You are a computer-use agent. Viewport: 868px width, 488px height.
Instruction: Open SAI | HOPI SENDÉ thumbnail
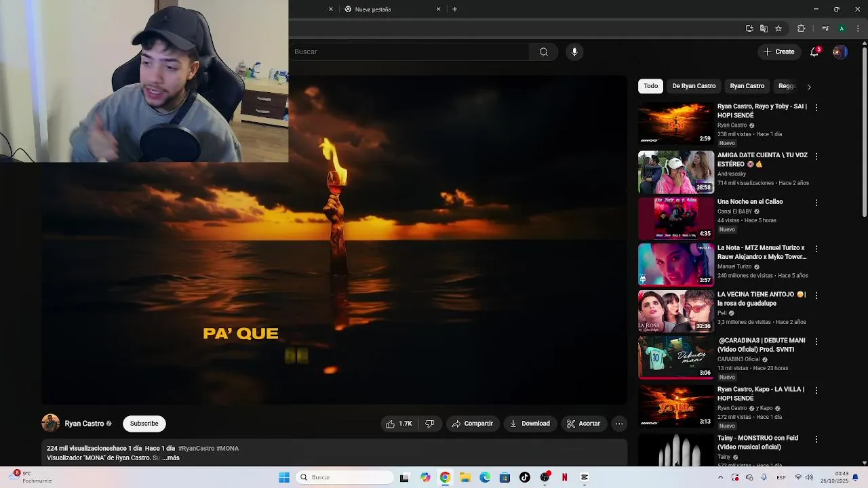[675, 123]
